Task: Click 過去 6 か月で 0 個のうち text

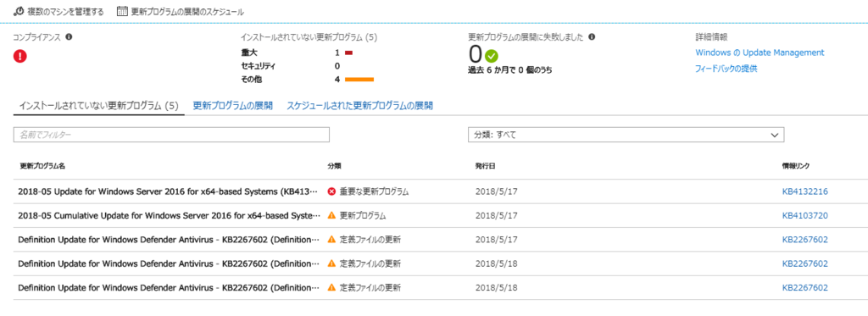Action: pyautogui.click(x=509, y=70)
